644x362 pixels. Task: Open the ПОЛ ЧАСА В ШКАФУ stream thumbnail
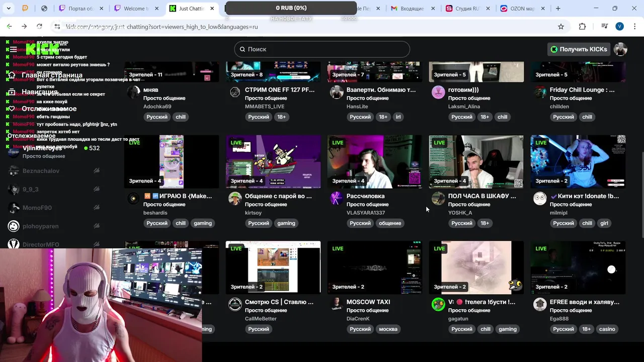pyautogui.click(x=476, y=161)
